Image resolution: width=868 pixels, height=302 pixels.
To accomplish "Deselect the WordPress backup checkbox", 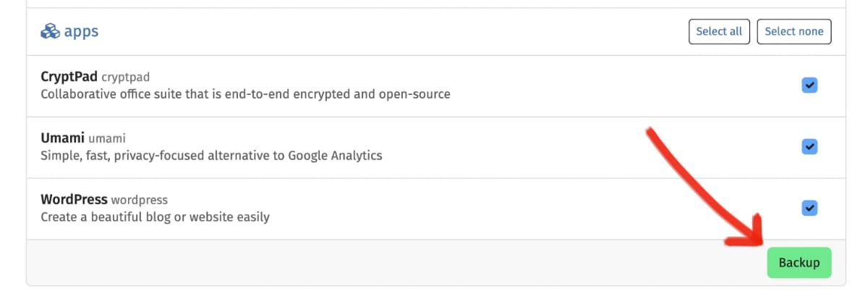I will click(809, 208).
